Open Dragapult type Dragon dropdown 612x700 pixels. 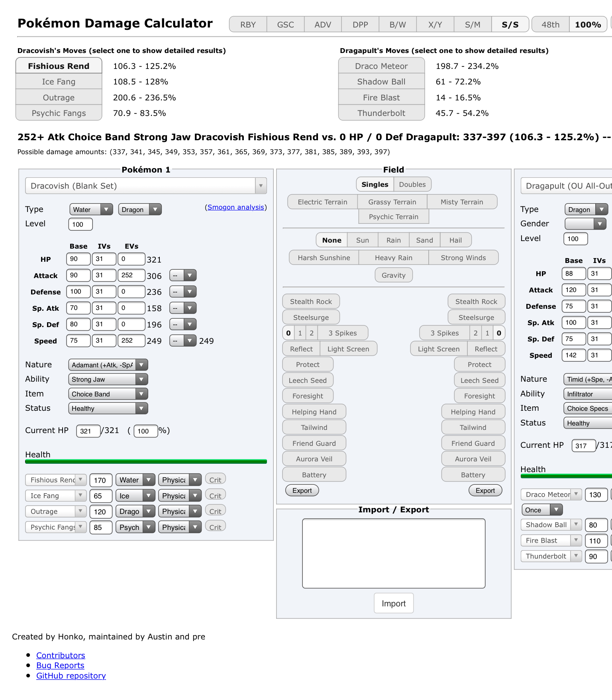coord(586,210)
